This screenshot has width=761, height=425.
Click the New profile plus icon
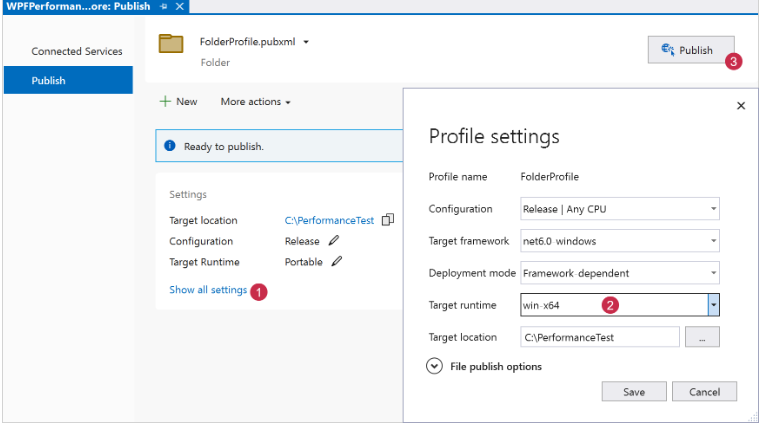click(165, 101)
